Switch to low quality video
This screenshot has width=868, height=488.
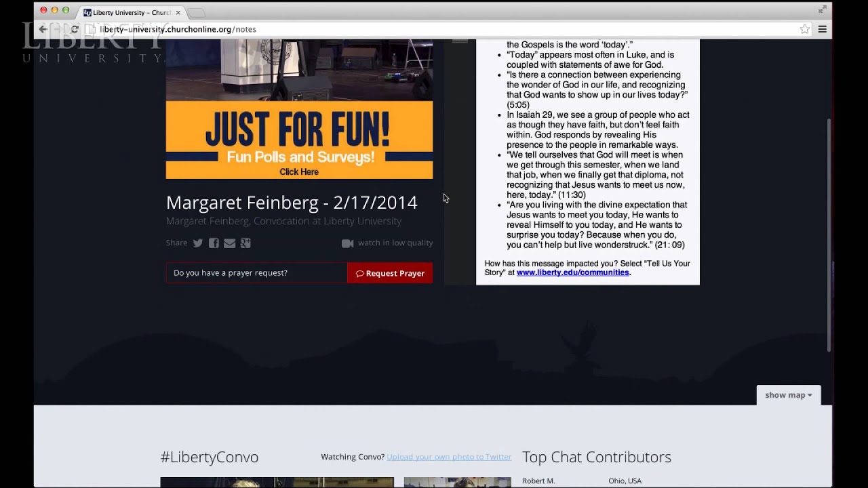[x=395, y=243]
